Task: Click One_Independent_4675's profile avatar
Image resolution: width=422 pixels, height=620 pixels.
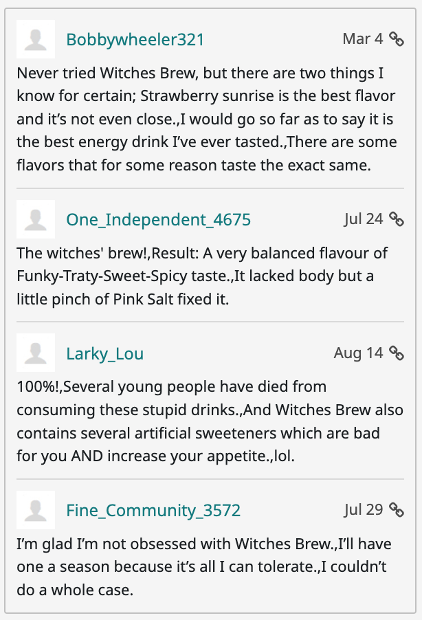Action: pyautogui.click(x=36, y=219)
